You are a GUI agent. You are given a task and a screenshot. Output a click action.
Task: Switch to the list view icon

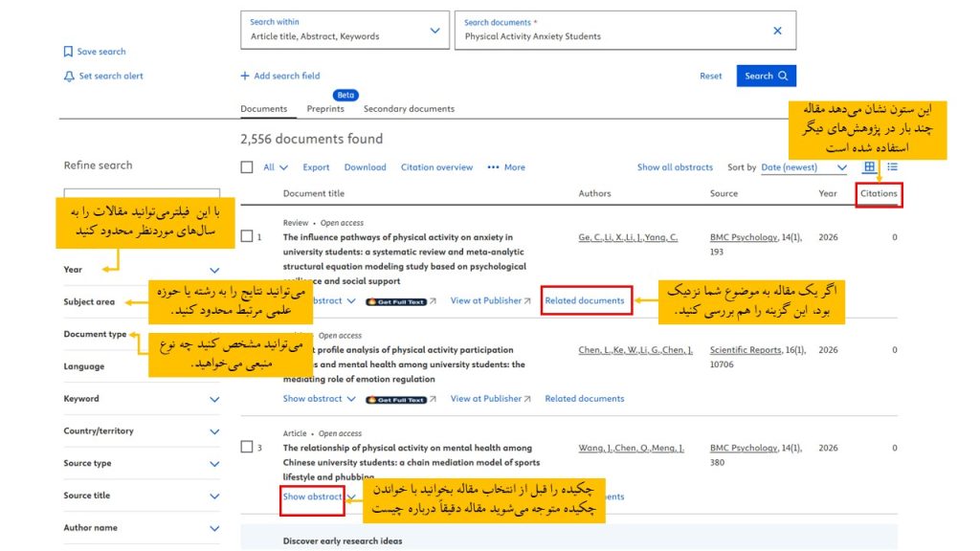[893, 166]
